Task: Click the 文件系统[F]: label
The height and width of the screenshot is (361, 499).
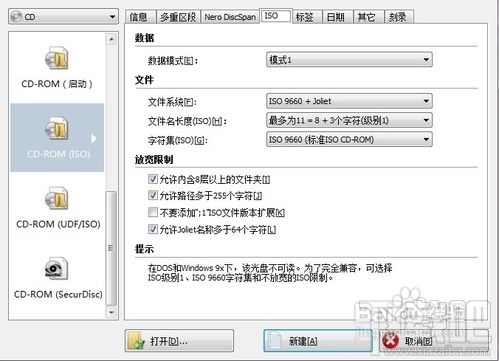Action: (x=172, y=102)
